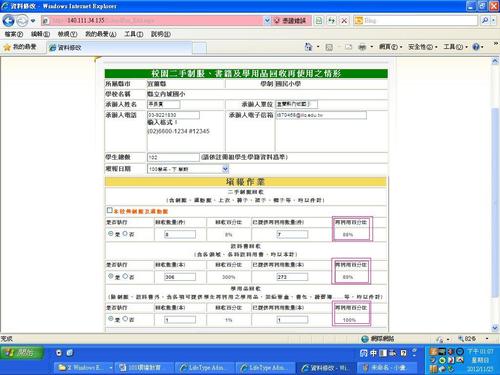The width and height of the screenshot is (500, 375).
Task: Switch to the 101環境教育 taskbar window
Action: click(x=145, y=368)
